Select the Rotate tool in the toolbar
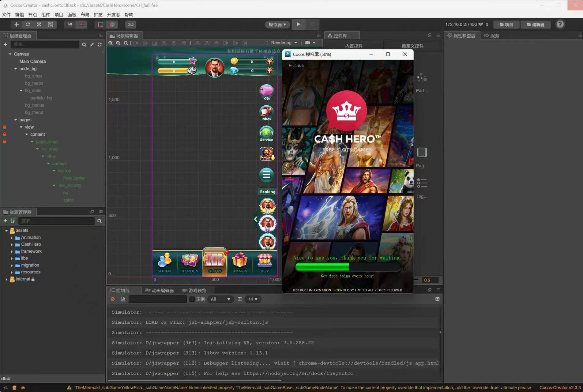This screenshot has height=392, width=583. click(x=28, y=24)
